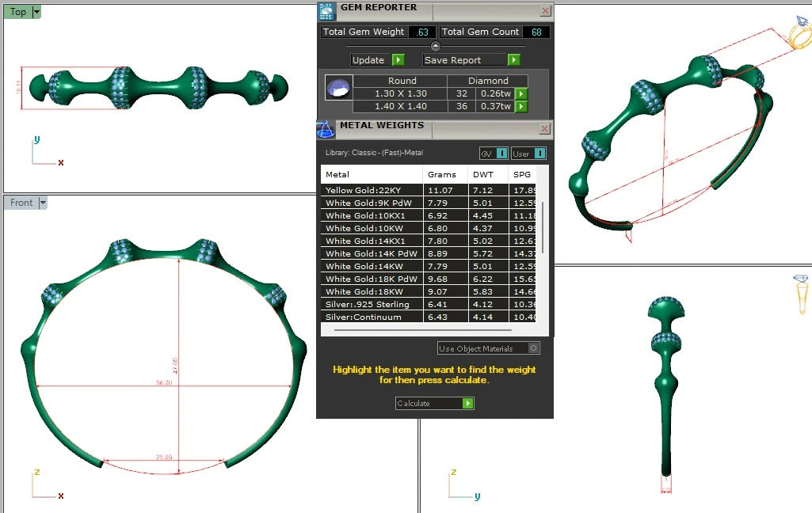The height and width of the screenshot is (513, 812).
Task: Select the White Gold:9K PdW row
Action: click(x=429, y=203)
